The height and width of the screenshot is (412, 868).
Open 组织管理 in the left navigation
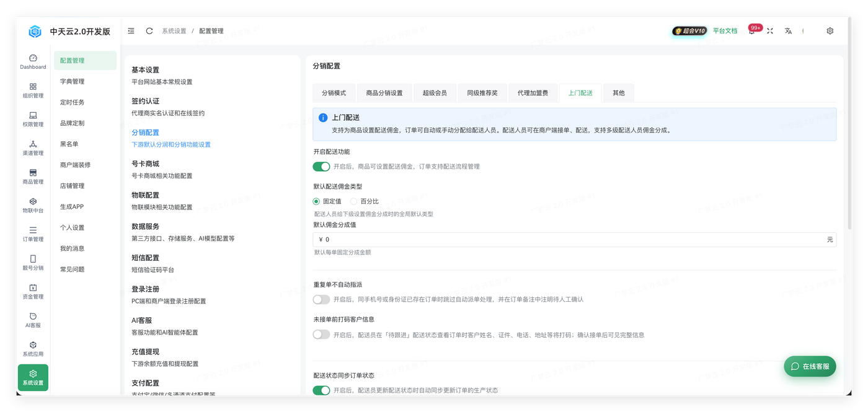[33, 90]
